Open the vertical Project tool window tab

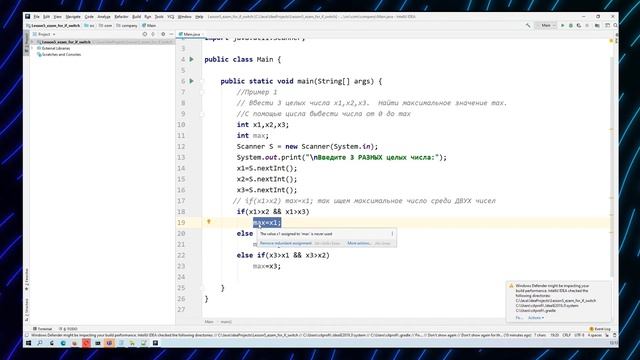point(27,42)
